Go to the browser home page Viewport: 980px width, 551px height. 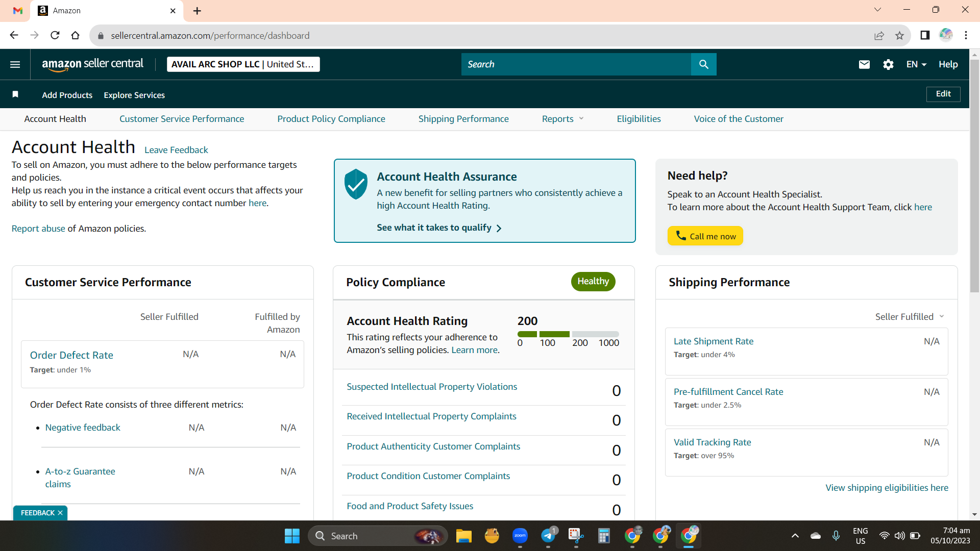coord(76,35)
